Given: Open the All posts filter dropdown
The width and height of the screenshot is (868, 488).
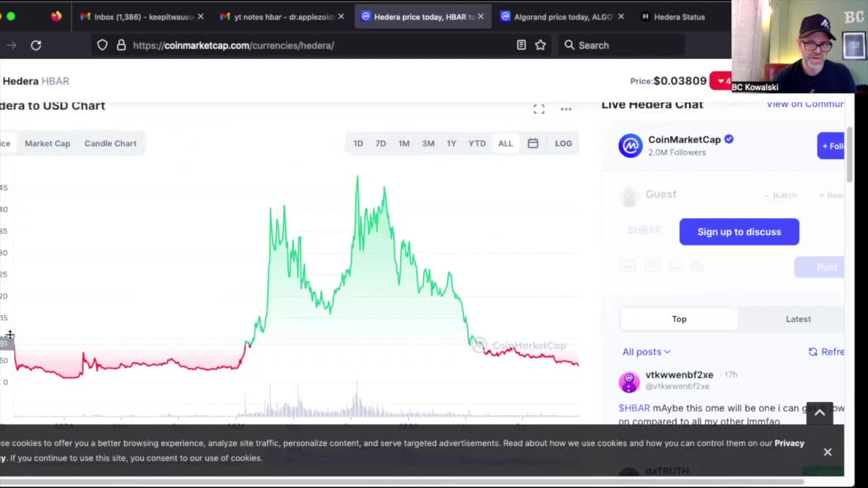Looking at the screenshot, I should [646, 352].
